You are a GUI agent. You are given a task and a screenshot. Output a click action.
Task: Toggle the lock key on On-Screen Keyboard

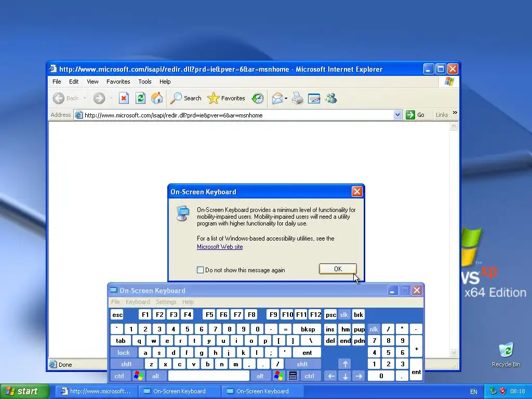(x=124, y=353)
